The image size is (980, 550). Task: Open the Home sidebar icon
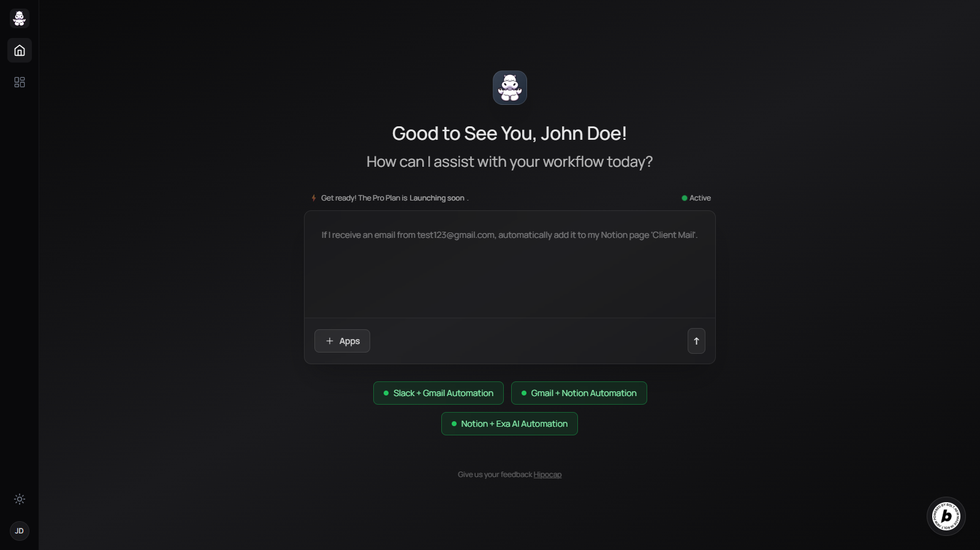click(x=20, y=50)
